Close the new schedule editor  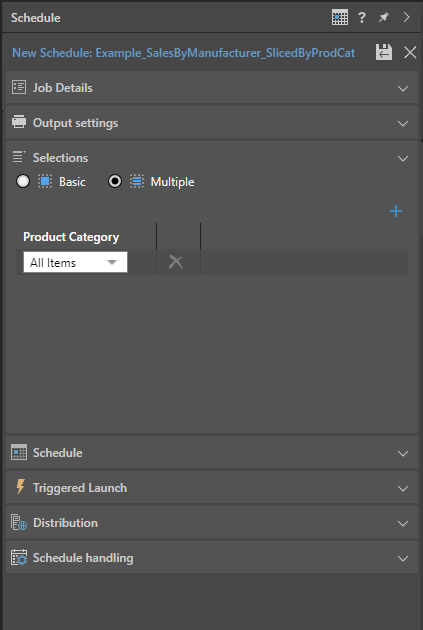(410, 52)
